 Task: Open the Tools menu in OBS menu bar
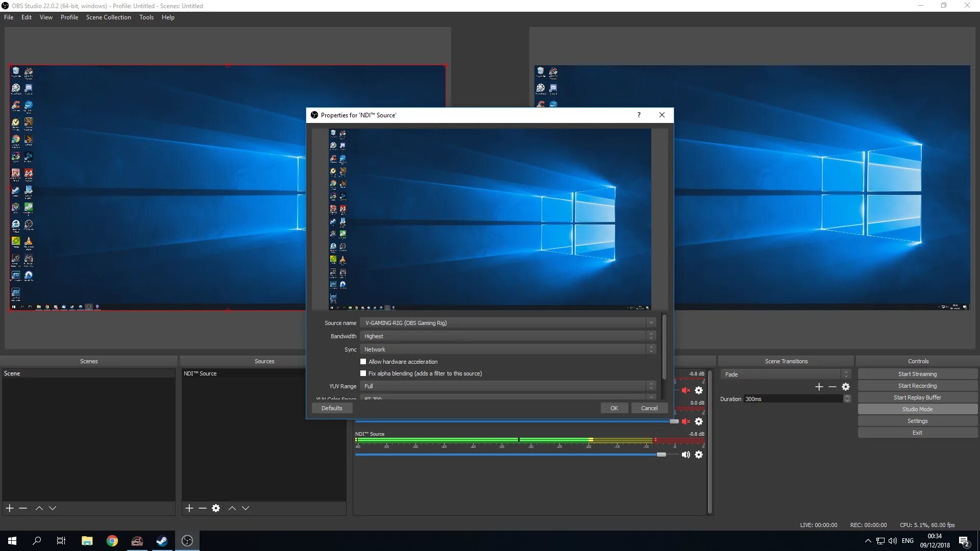[x=145, y=17]
